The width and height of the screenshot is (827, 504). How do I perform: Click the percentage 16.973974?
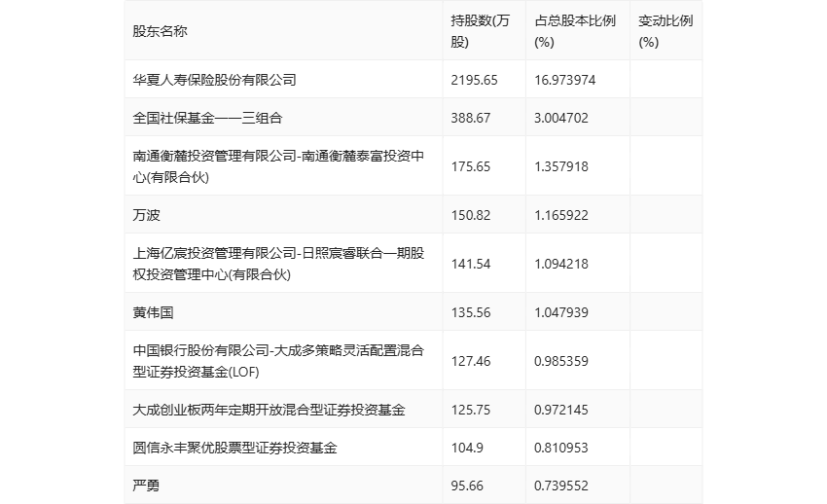(x=565, y=80)
